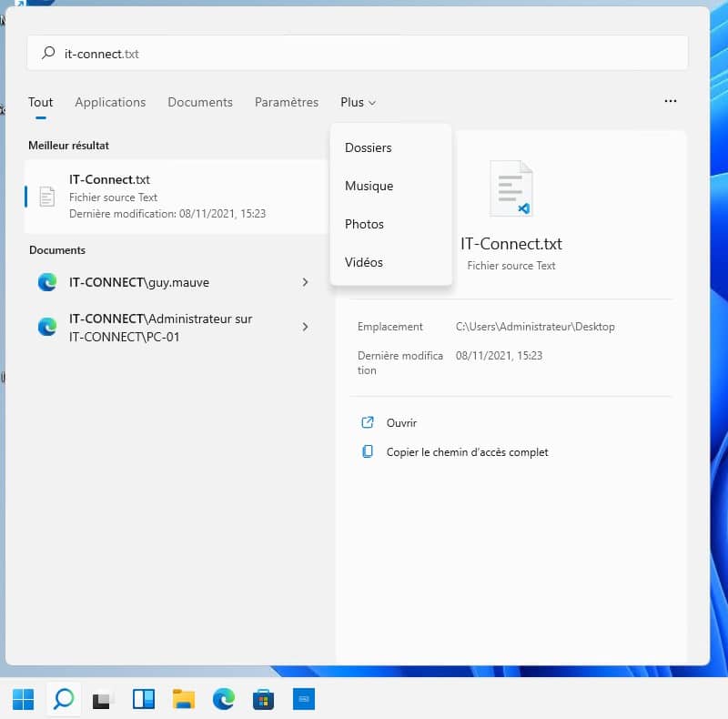This screenshot has width=728, height=719.
Task: Open the Widgets taskbar icon
Action: pyautogui.click(x=143, y=699)
